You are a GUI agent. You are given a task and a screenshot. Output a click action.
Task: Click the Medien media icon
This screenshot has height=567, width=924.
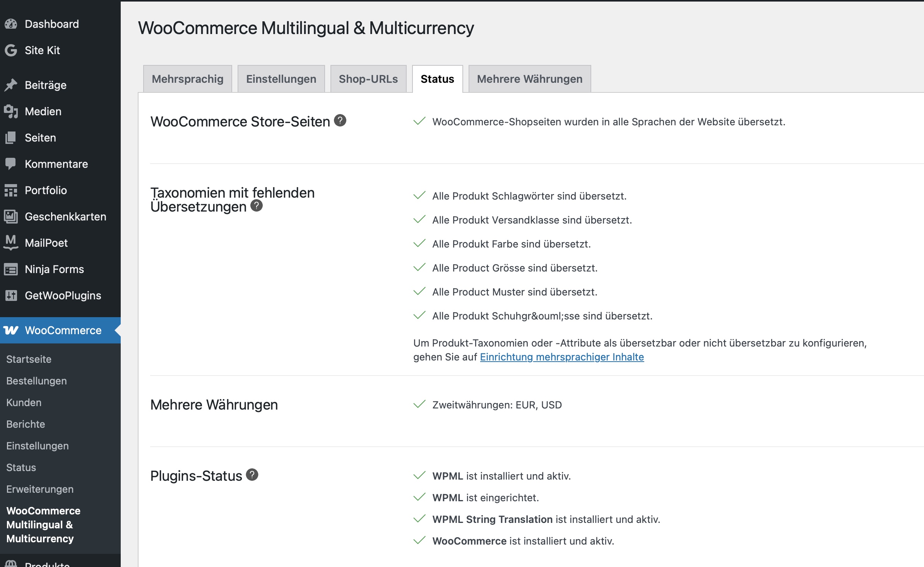(x=11, y=111)
